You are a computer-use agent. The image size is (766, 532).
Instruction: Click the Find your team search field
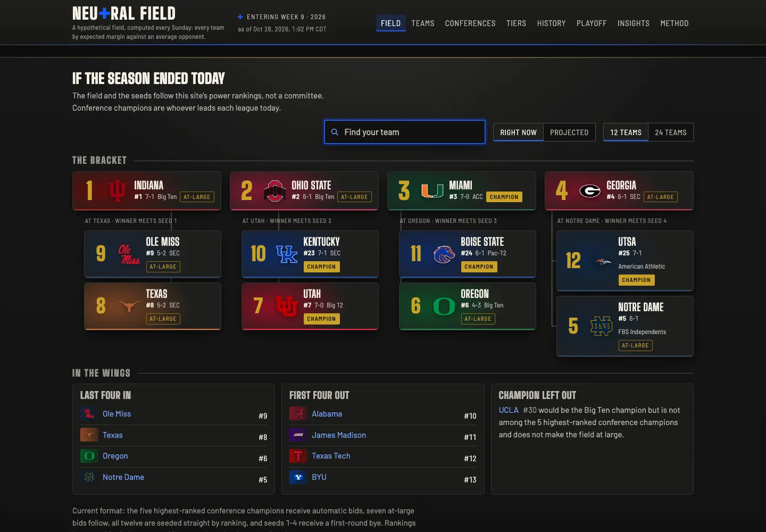coord(405,132)
